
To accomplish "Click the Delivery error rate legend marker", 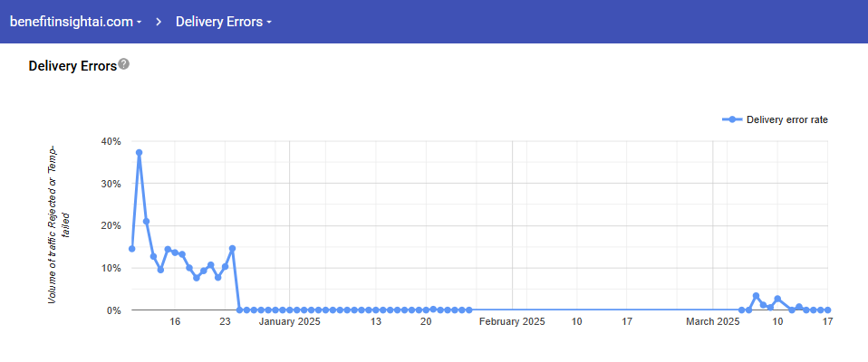I will click(732, 119).
